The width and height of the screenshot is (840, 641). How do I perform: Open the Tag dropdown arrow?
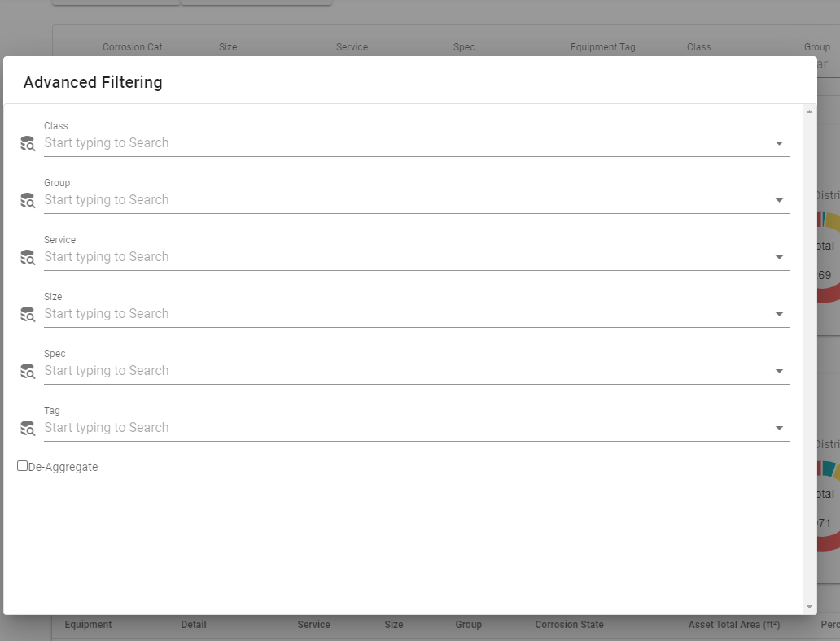tap(779, 429)
